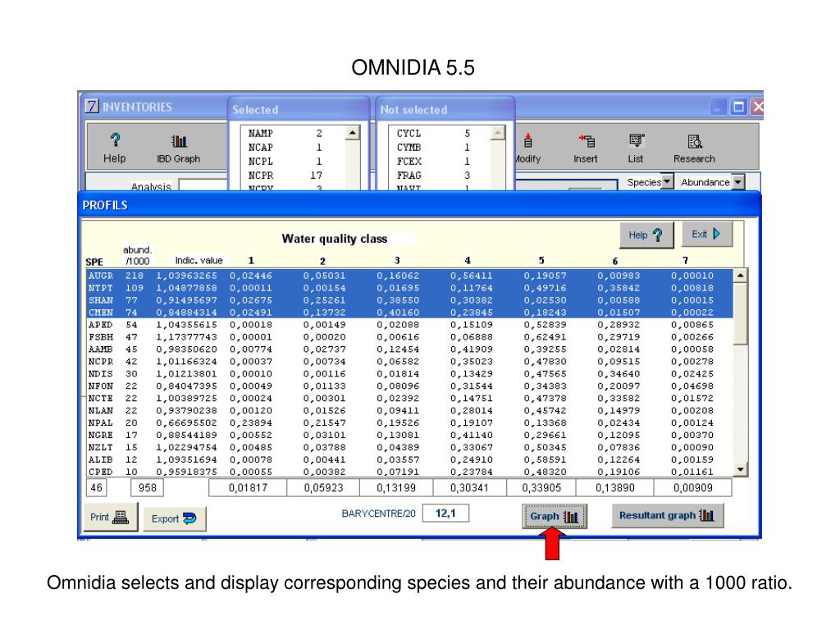The width and height of the screenshot is (840, 630).
Task: Click the BARYCENTRE/20 value field
Action: pyautogui.click(x=445, y=514)
